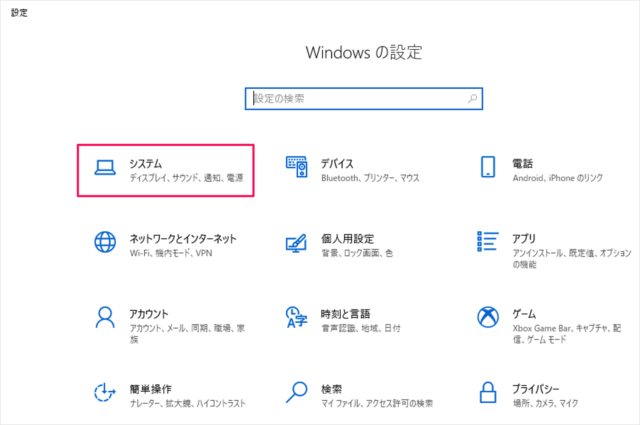
Task: Click description '背景、ロック画面、色'
Action: coord(357,253)
